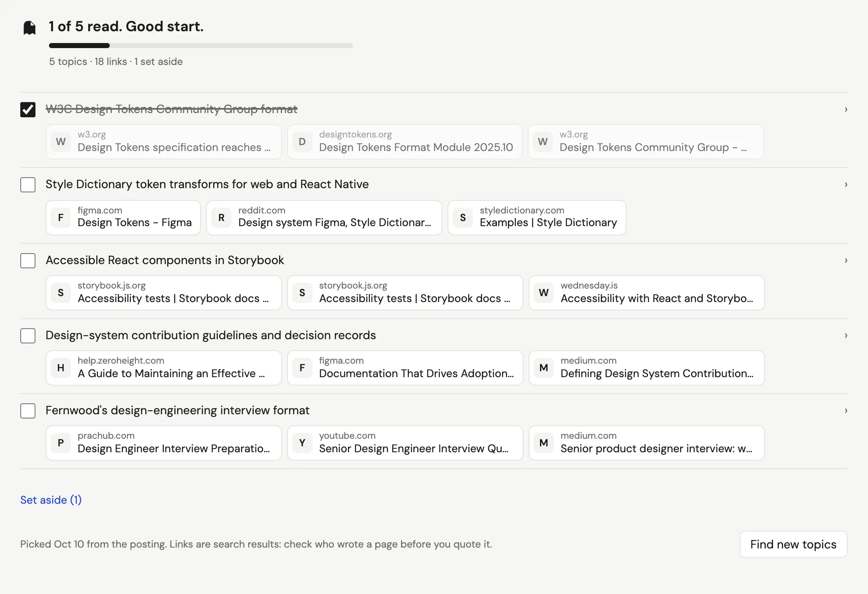Viewport: 868px width, 594px height.
Task: Click the M favicon on 'Senior product designer interview' card
Action: point(544,443)
